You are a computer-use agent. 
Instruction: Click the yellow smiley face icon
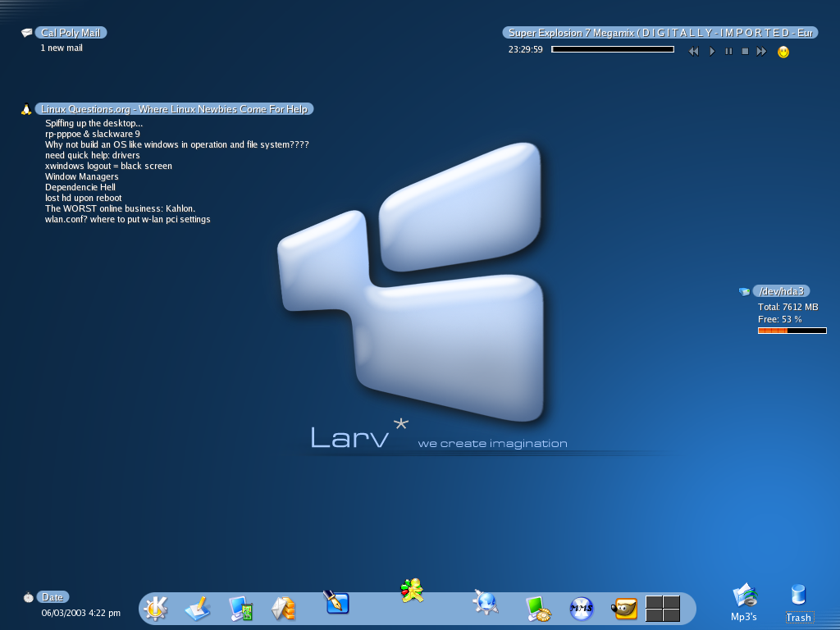pyautogui.click(x=783, y=52)
